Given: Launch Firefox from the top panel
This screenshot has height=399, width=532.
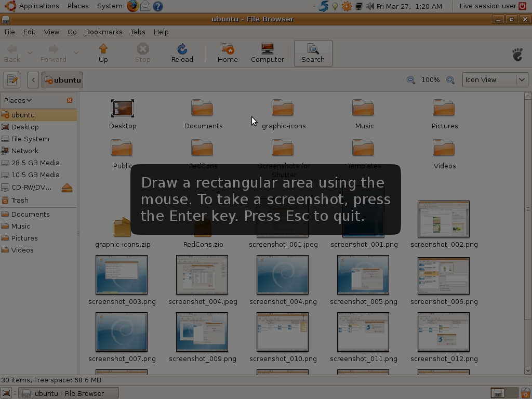Looking at the screenshot, I should coord(132,6).
